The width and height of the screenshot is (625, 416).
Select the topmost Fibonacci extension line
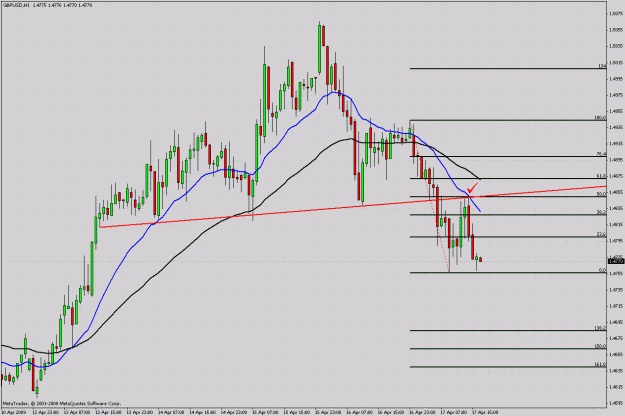[x=508, y=69]
